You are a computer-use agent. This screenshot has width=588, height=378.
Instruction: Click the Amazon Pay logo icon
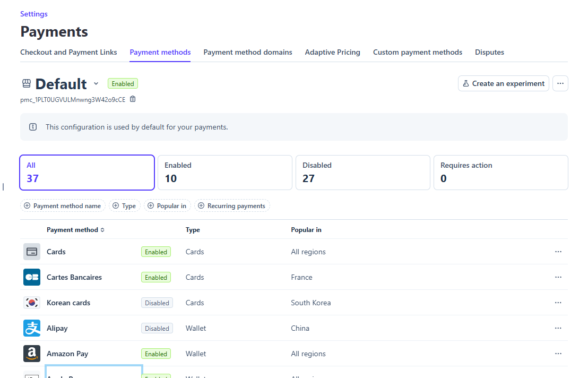click(x=32, y=354)
